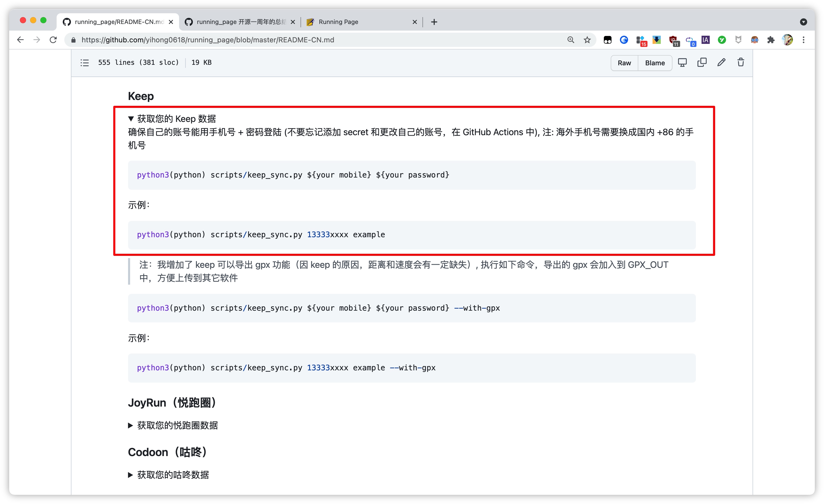Click the Raw button
Viewport: 824px width, 504px height.
(x=624, y=63)
